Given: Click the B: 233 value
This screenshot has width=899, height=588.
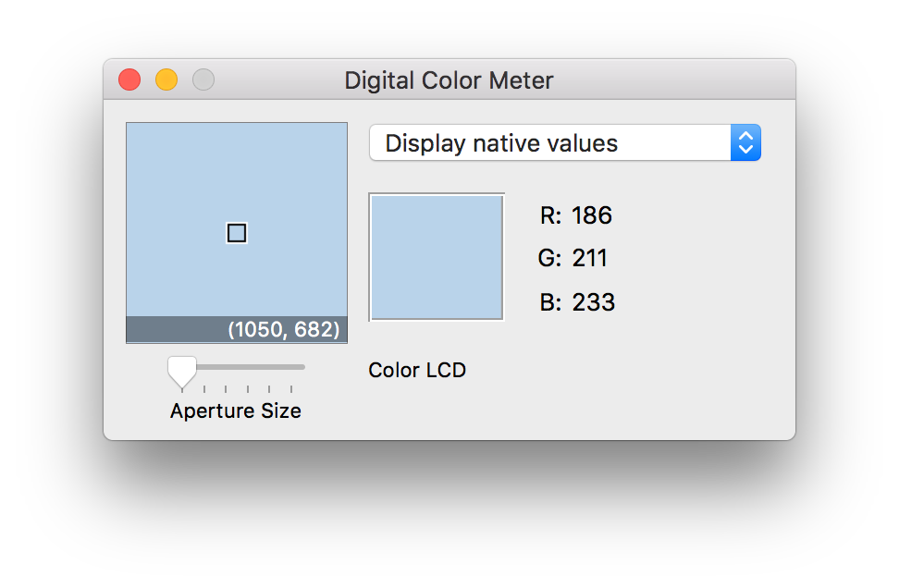Looking at the screenshot, I should tap(577, 302).
